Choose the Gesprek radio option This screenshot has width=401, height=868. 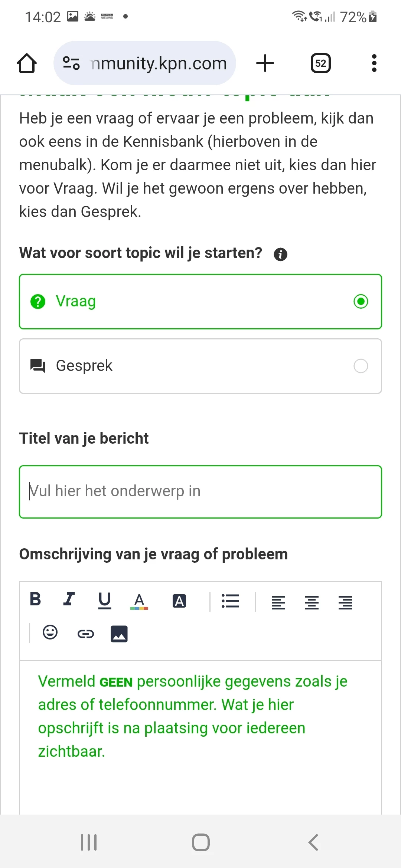(361, 366)
